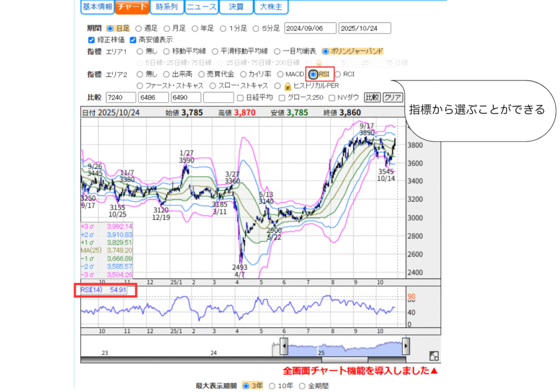This screenshot has width=560, height=392.
Task: Click the left range handle arrow
Action: tap(284, 346)
